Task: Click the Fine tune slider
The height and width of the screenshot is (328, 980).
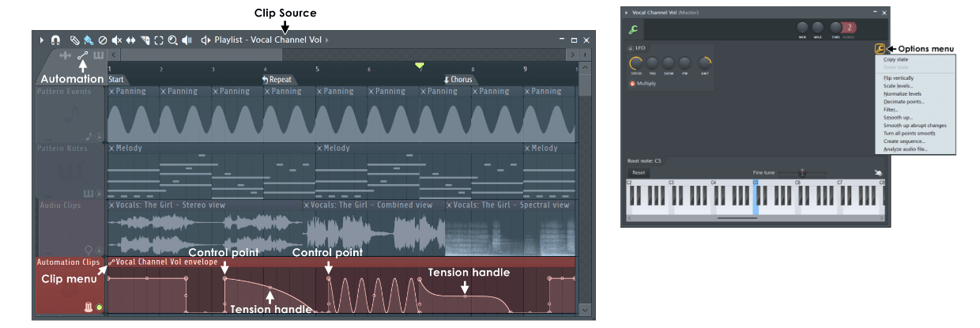Action: click(802, 172)
